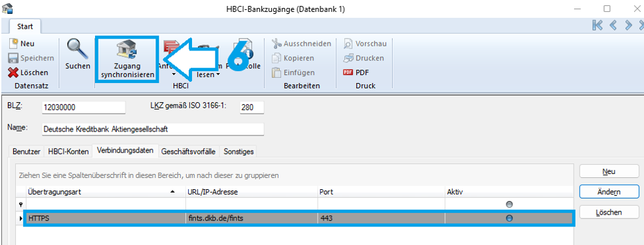This screenshot has height=245, width=644.
Task: Export via the PDF icon
Action: tap(348, 72)
